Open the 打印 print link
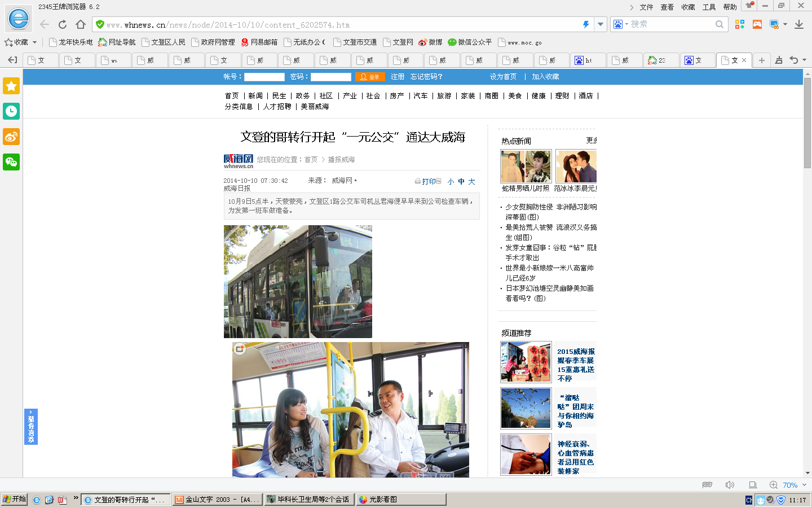Viewport: 812px width, 508px height. click(x=428, y=182)
